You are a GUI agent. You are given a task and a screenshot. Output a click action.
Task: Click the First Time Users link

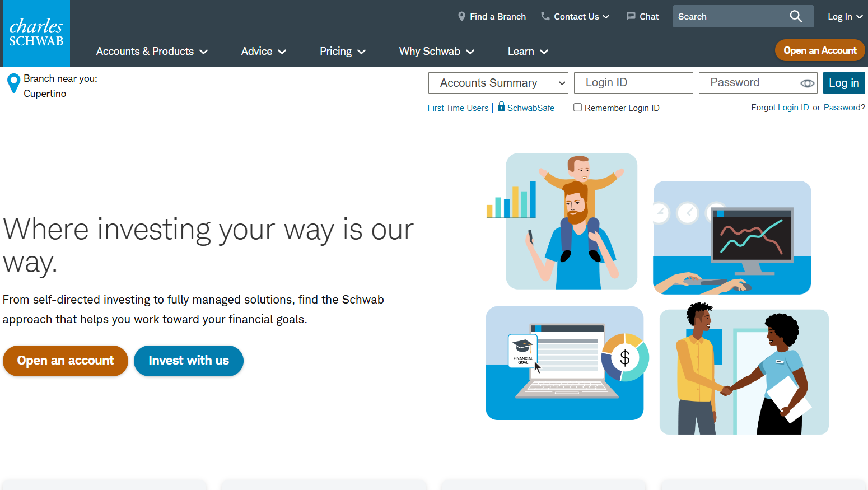coord(458,108)
